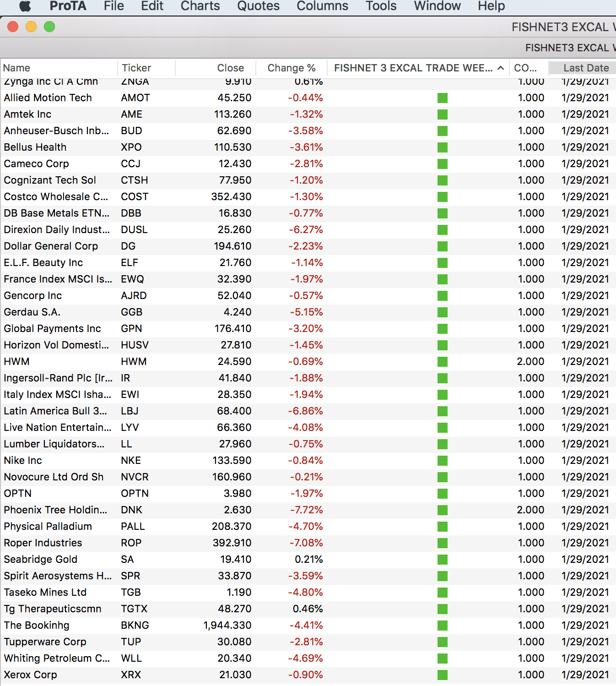Open the Window menu

[x=437, y=6]
